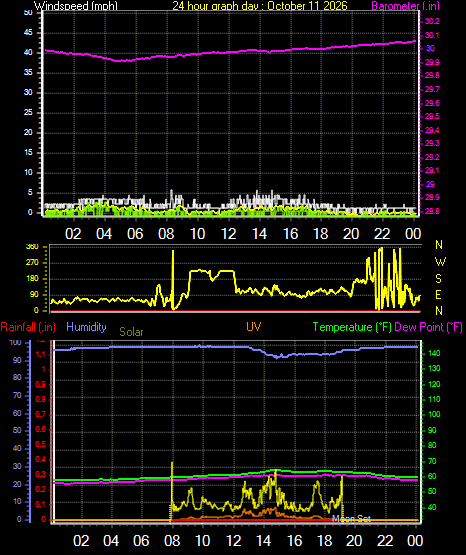Click the "14" hour label under the bottom graph

(x=264, y=541)
